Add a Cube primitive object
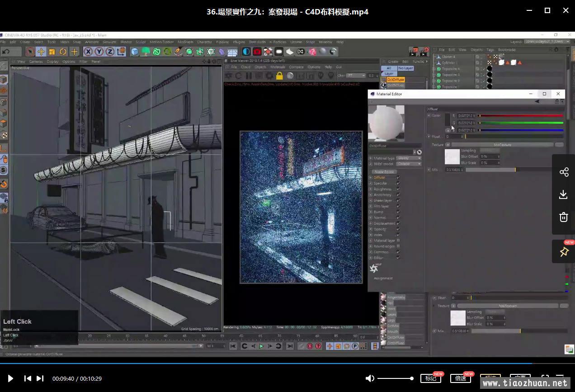 135,52
